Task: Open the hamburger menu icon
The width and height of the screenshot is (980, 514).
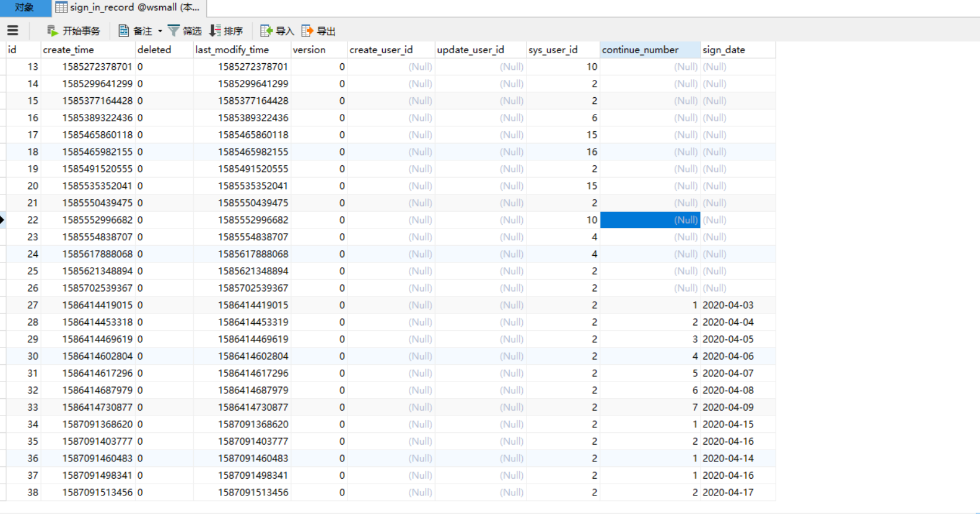Action: pyautogui.click(x=12, y=30)
